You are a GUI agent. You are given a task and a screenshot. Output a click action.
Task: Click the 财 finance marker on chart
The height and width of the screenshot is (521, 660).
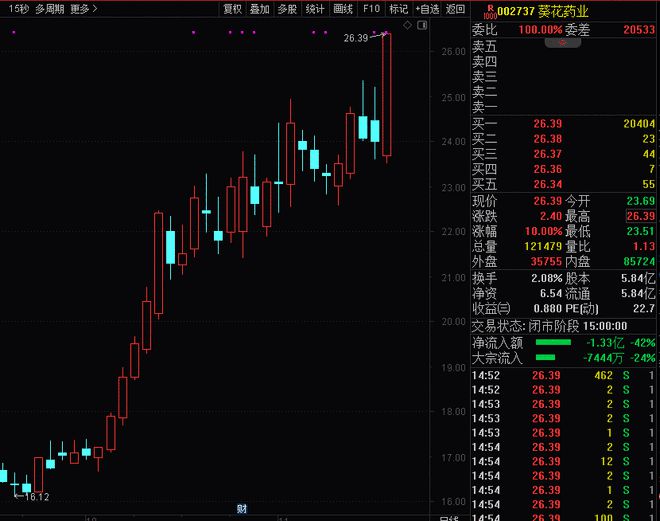click(242, 509)
